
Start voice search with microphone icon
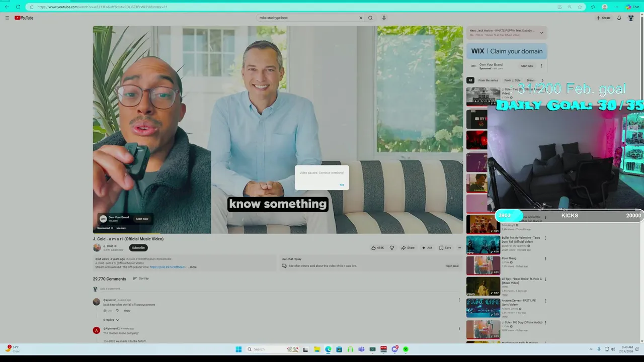[x=384, y=18]
